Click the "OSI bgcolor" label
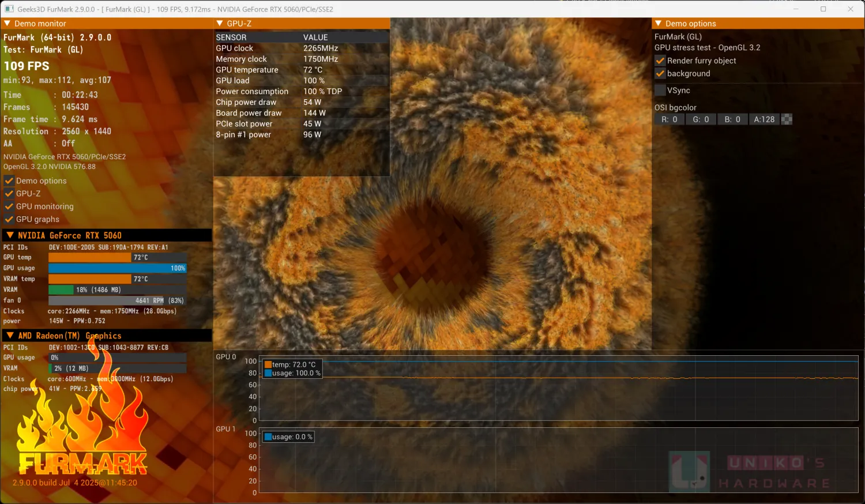865x504 pixels. click(675, 108)
